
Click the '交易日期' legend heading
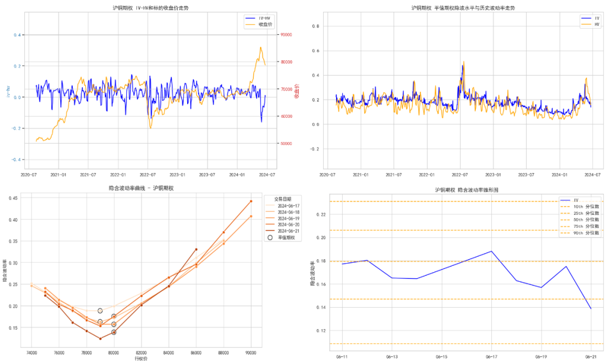(283, 199)
